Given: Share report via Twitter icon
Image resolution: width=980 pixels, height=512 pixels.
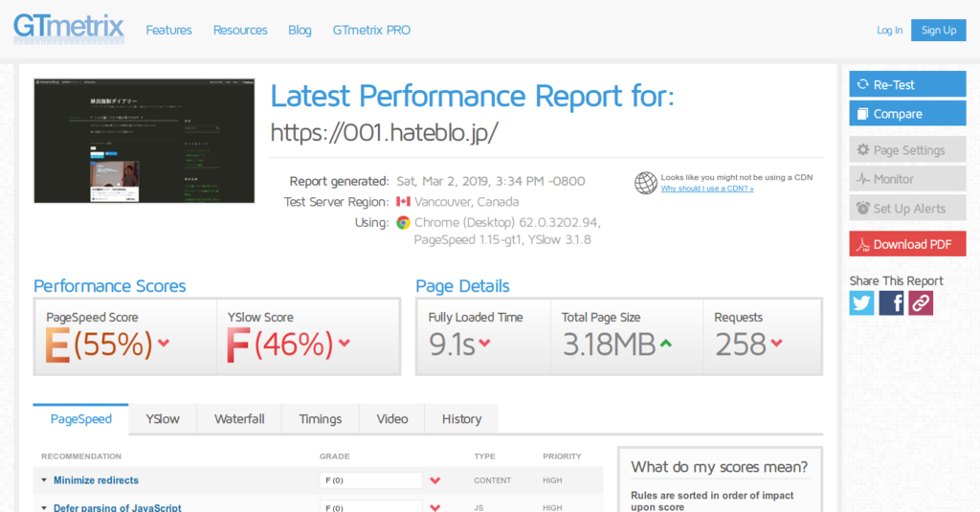Looking at the screenshot, I should pyautogui.click(x=861, y=303).
